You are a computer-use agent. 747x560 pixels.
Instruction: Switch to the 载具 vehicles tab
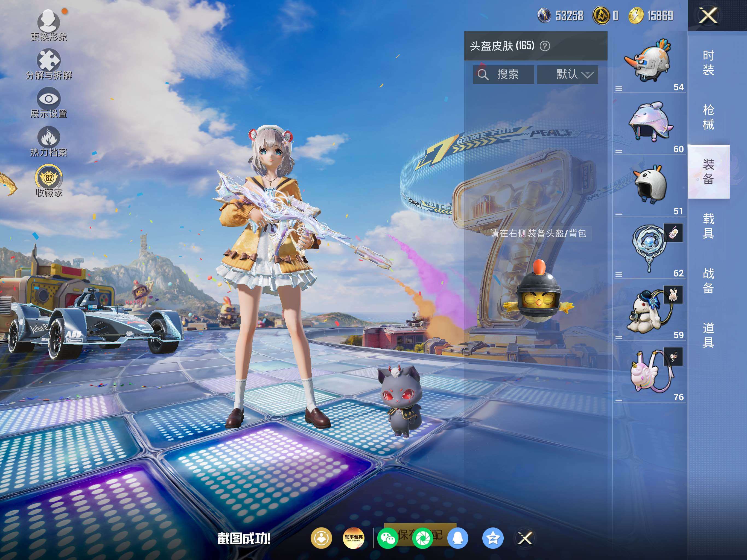[x=708, y=226]
